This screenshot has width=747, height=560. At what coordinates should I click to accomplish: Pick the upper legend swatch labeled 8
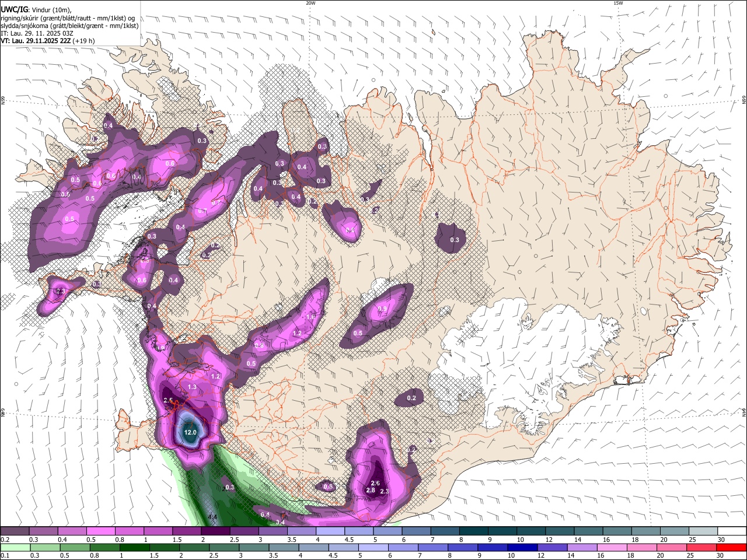pos(474,531)
